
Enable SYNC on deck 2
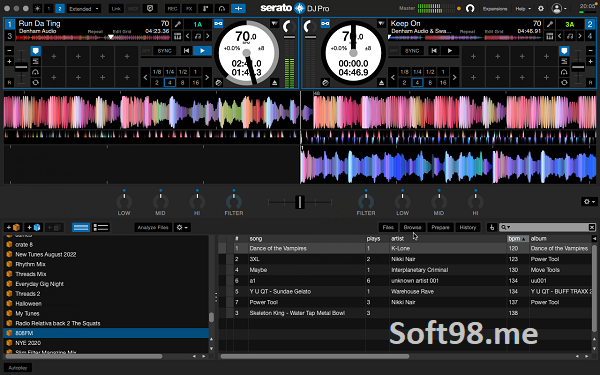pos(412,51)
